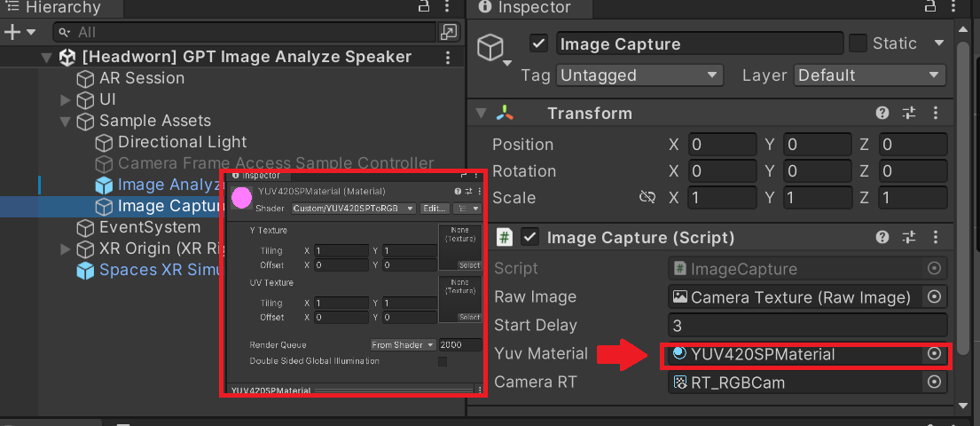Open Transform component preset settings icon
This screenshot has width=980, height=426.
point(908,114)
